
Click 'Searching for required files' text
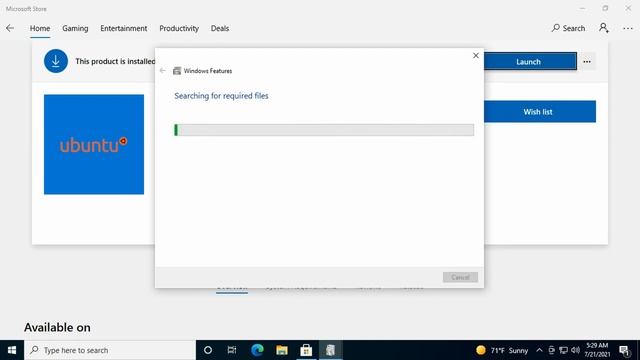click(221, 96)
